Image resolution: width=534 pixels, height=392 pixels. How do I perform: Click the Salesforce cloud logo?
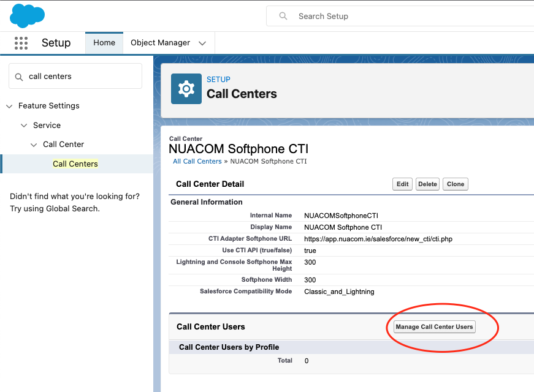[x=27, y=16]
